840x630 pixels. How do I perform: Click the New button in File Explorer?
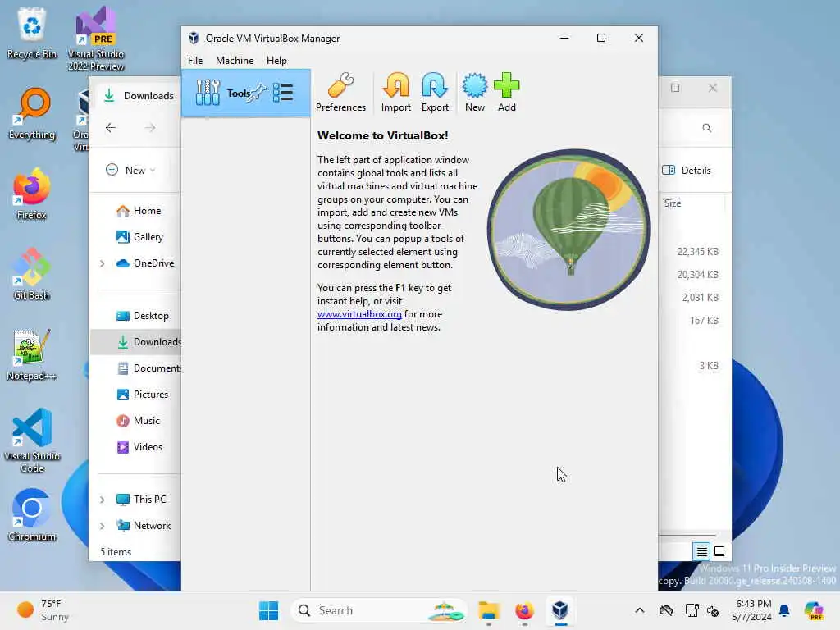point(130,171)
